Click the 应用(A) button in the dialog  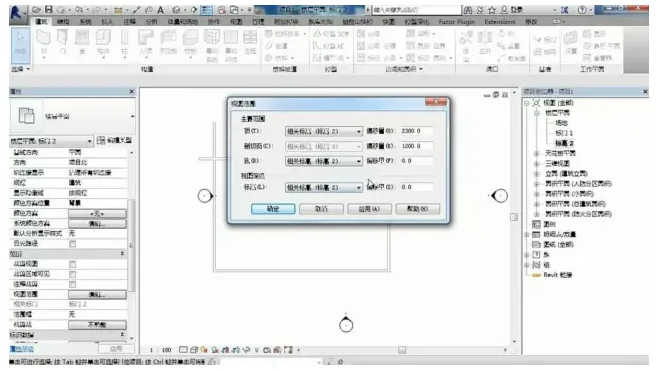click(369, 209)
